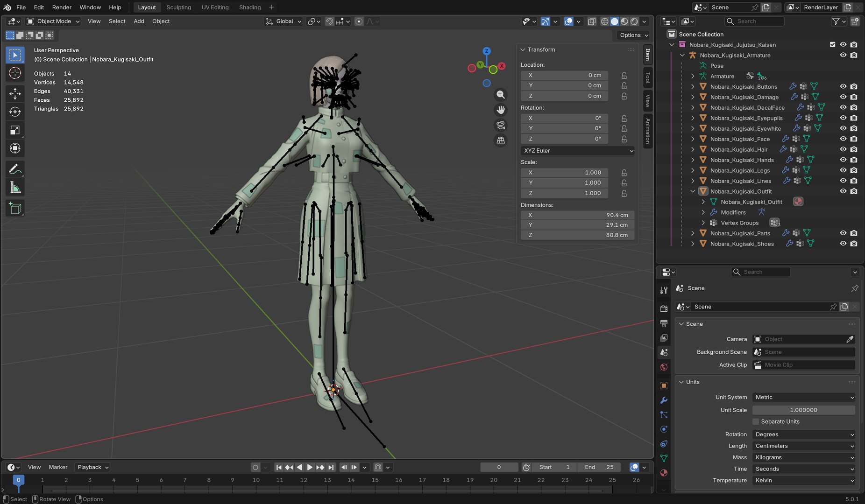Screen dimensions: 865x504
Task: Switch to the Sculpting workspace tab
Action: [179, 7]
